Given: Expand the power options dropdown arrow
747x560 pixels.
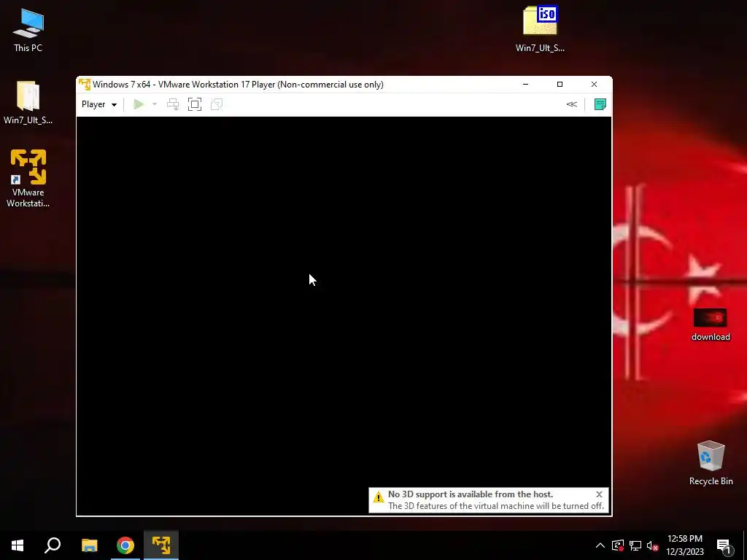Looking at the screenshot, I should 155,104.
